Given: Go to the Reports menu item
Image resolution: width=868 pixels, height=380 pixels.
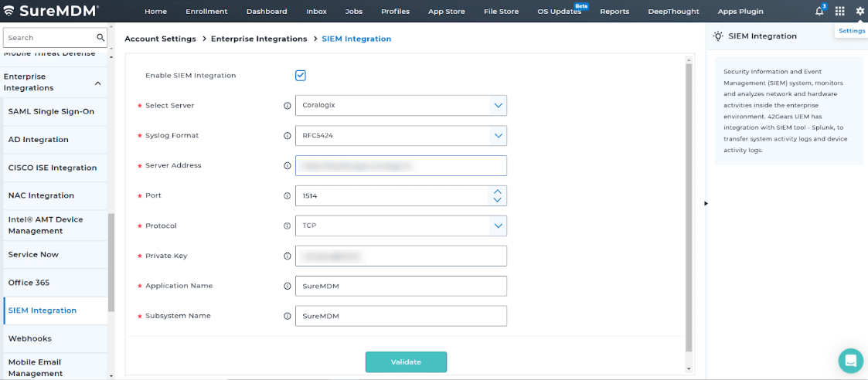Looking at the screenshot, I should point(614,11).
